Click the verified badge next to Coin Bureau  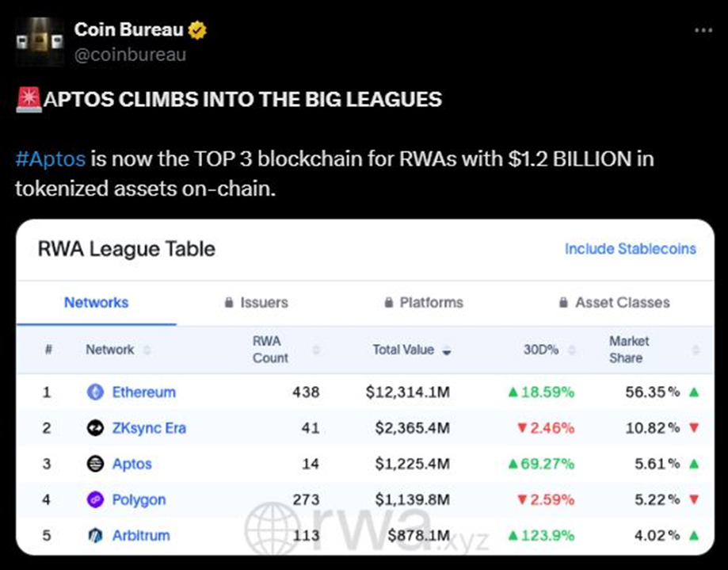[197, 30]
